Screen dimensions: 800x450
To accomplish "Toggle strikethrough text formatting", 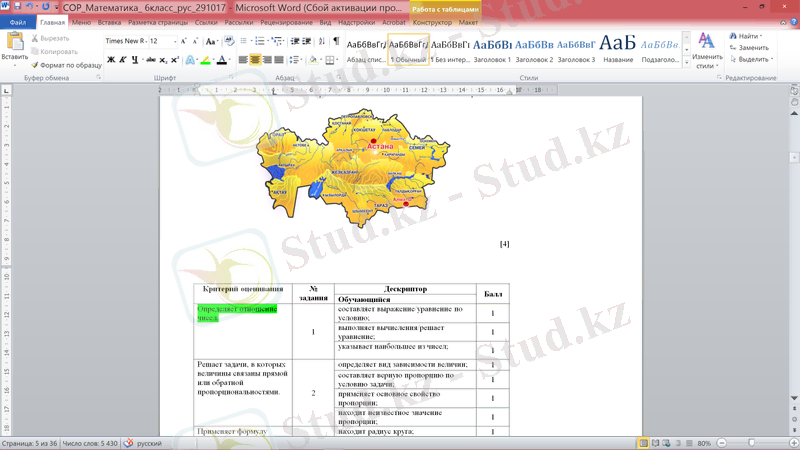I will tap(151, 60).
